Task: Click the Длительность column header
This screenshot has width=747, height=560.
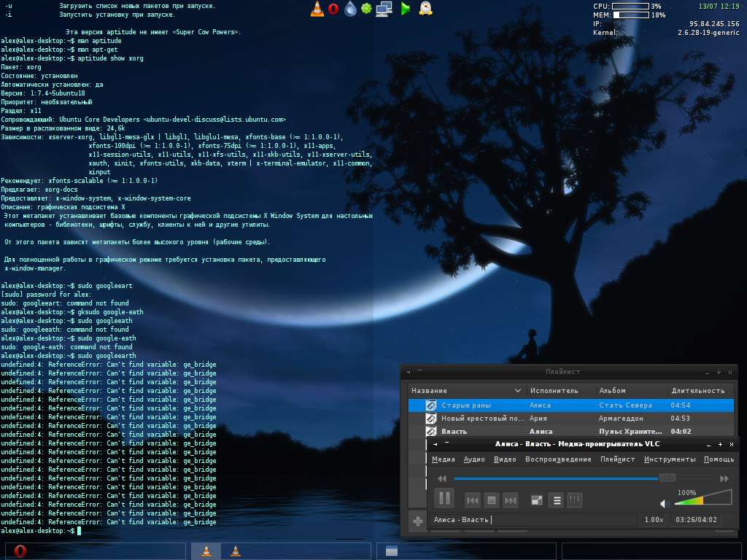Action: tap(697, 391)
